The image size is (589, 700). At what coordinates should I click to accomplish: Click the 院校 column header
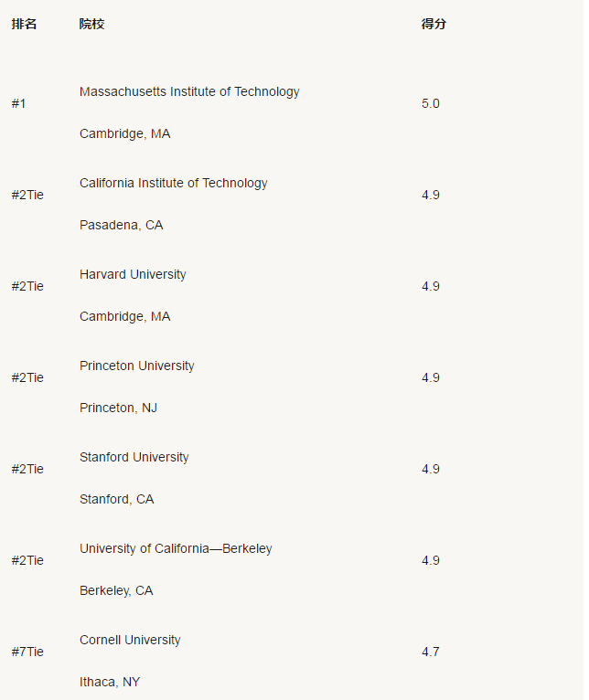pos(91,24)
